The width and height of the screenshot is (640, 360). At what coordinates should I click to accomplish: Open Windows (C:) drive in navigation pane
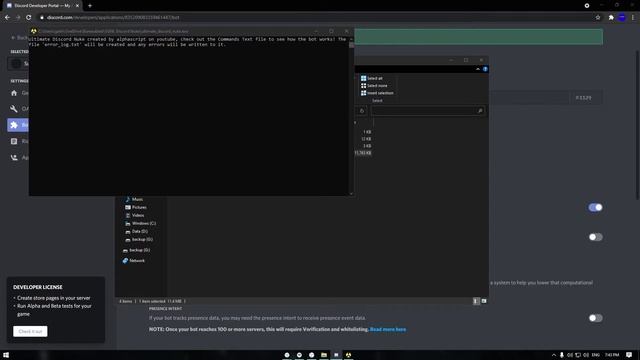click(140, 223)
